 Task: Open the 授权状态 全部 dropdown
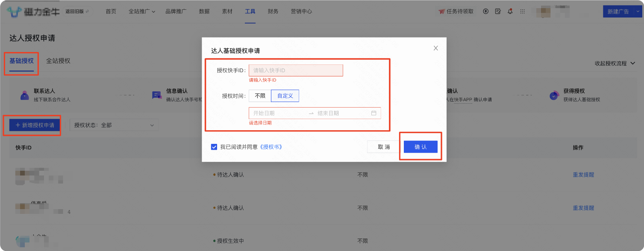114,125
